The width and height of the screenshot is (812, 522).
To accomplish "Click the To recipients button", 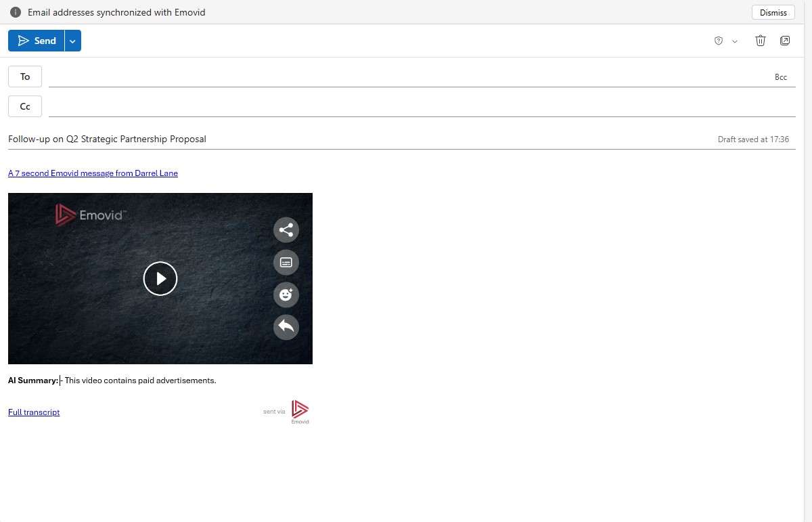I will tap(24, 77).
